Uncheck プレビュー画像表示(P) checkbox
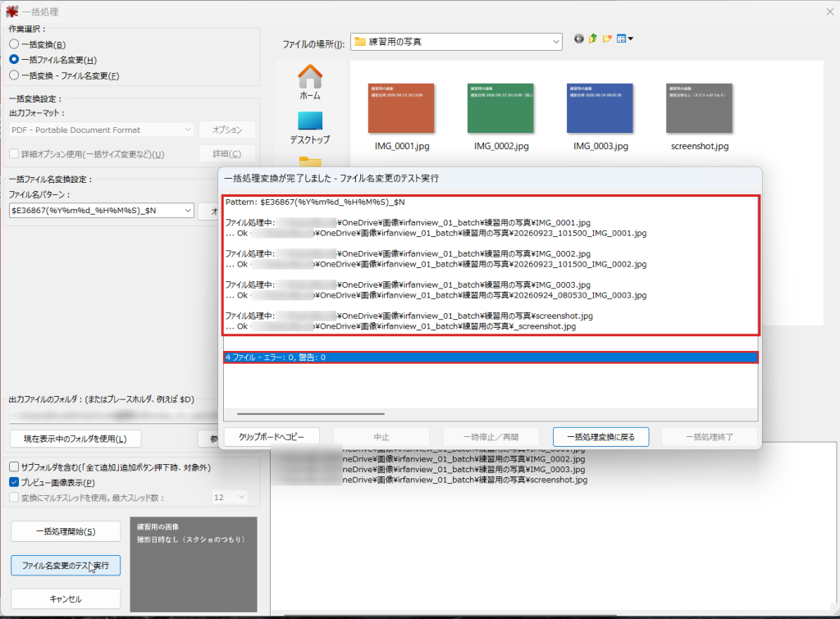Image resolution: width=840 pixels, height=619 pixels. (15, 482)
